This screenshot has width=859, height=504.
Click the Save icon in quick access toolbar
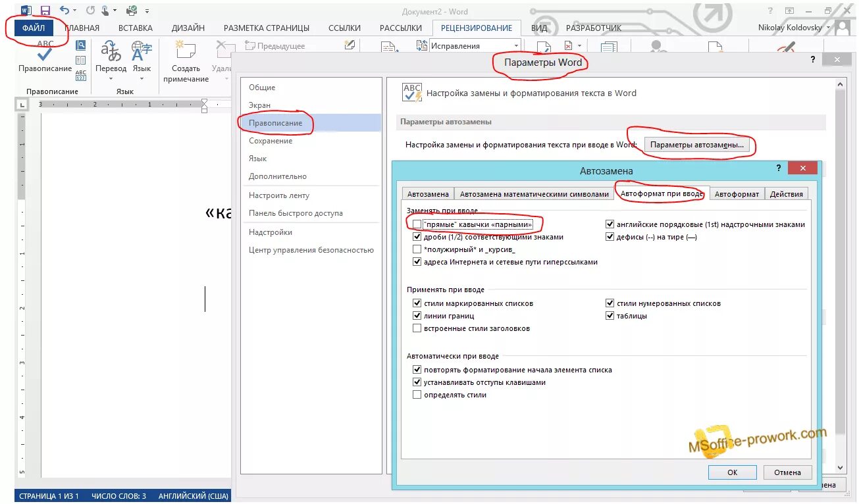pos(45,11)
